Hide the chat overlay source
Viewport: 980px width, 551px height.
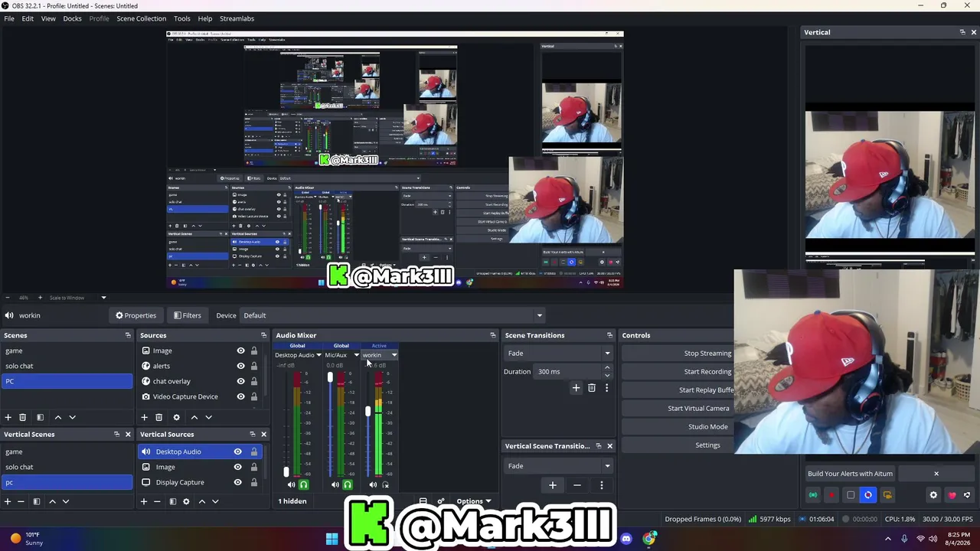[x=240, y=381]
